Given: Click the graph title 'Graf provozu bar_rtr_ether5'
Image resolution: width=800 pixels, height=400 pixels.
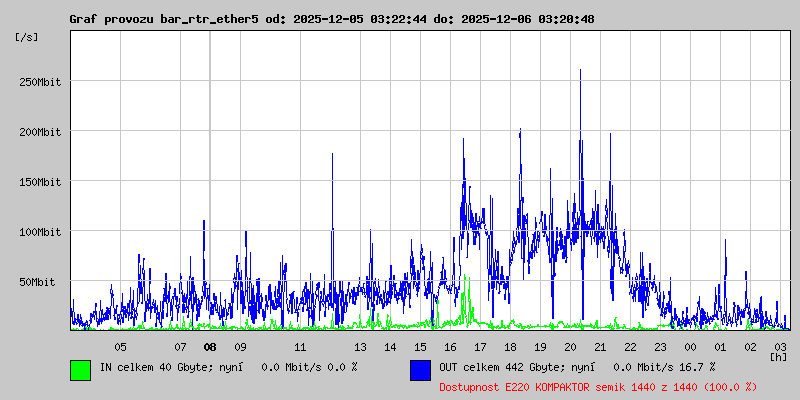Looking at the screenshot, I should click(164, 19).
